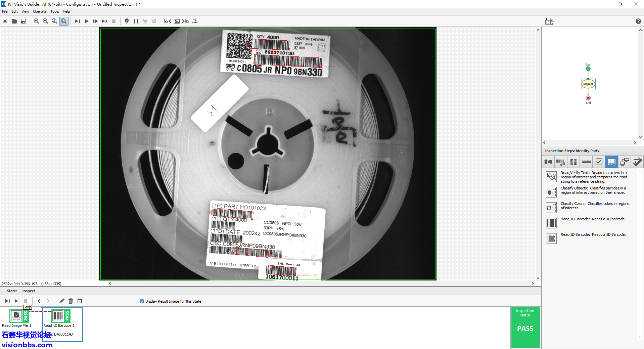Viewport: 644px width, 349px height.
Task: Open the View menu
Action: (25, 11)
